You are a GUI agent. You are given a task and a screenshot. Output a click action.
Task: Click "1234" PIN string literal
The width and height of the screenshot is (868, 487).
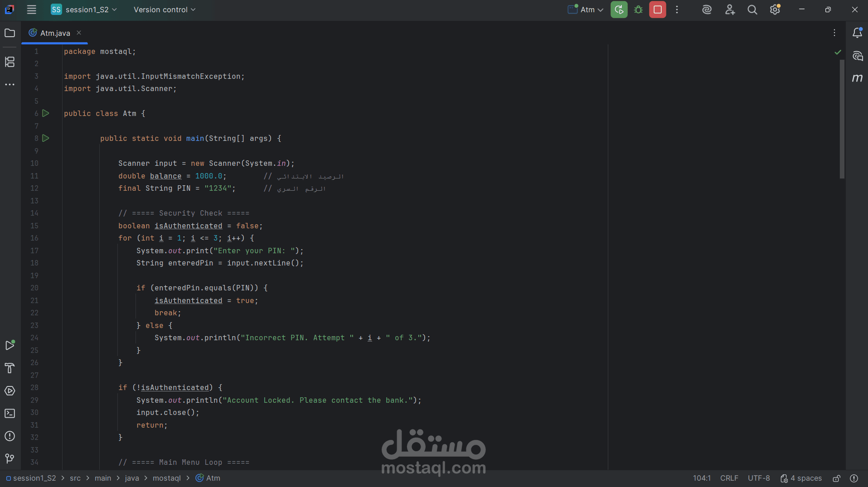(x=218, y=188)
